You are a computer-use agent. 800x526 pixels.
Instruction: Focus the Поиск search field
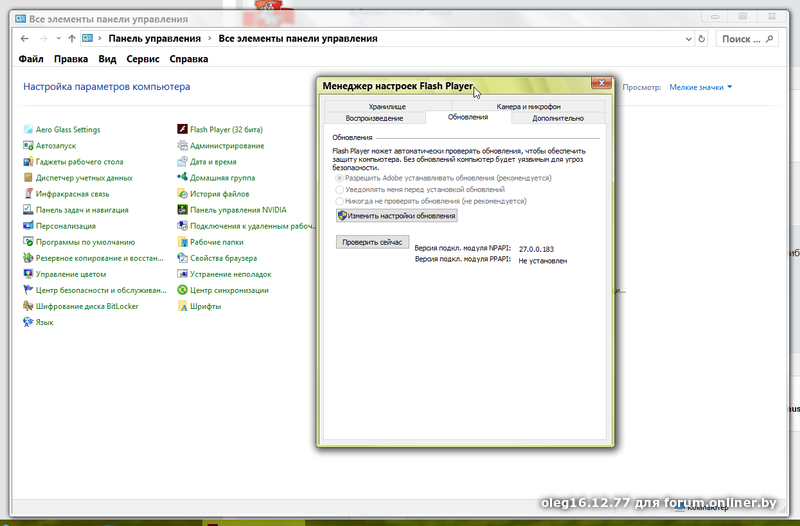click(x=747, y=39)
